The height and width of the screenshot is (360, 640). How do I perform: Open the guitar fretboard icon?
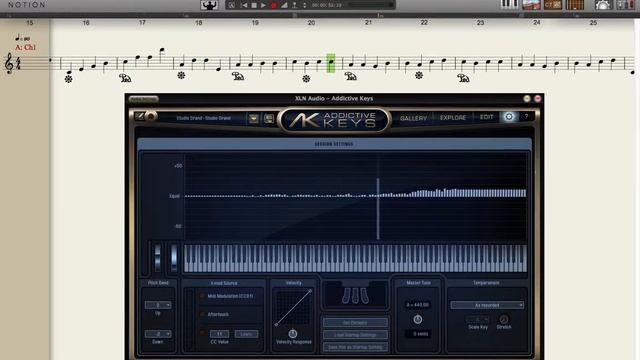coord(575,4)
